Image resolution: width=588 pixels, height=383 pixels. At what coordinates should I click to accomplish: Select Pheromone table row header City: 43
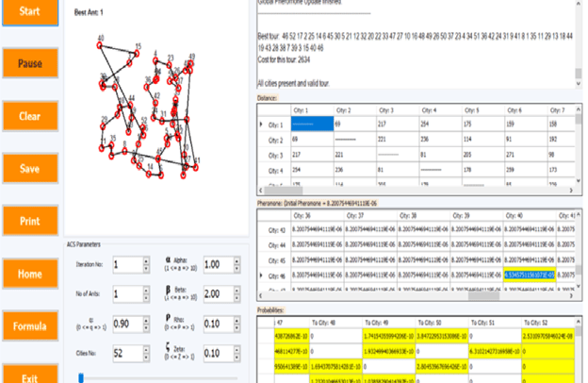[274, 230]
